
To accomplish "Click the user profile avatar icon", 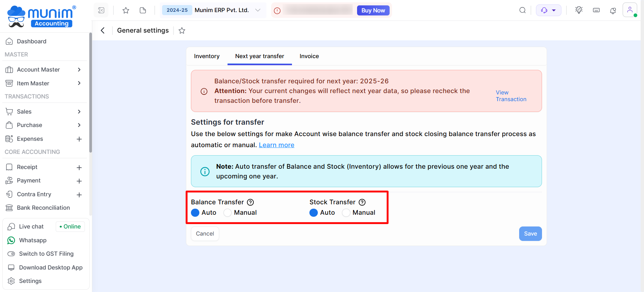I will [x=630, y=10].
